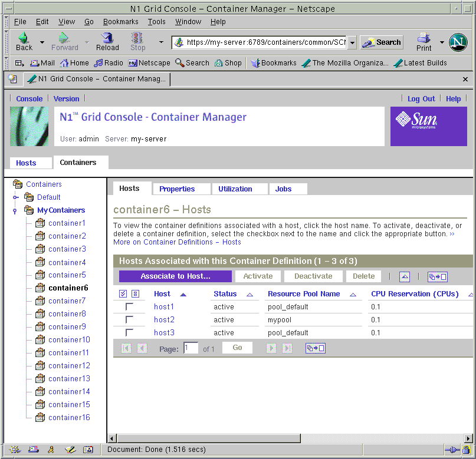Check the checkbox next to host2
This screenshot has width=476, height=459.
click(129, 319)
